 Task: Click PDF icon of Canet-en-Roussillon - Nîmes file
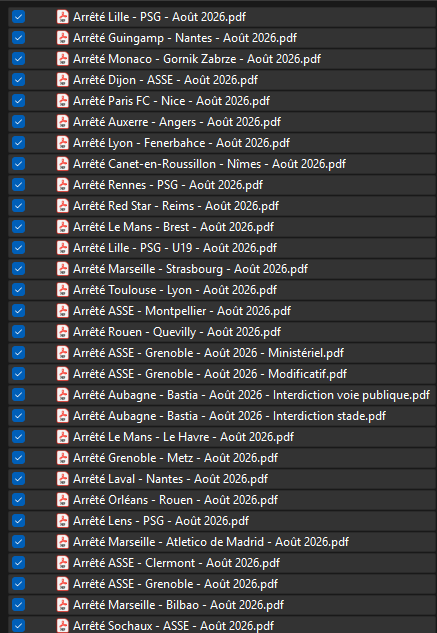(x=62, y=163)
